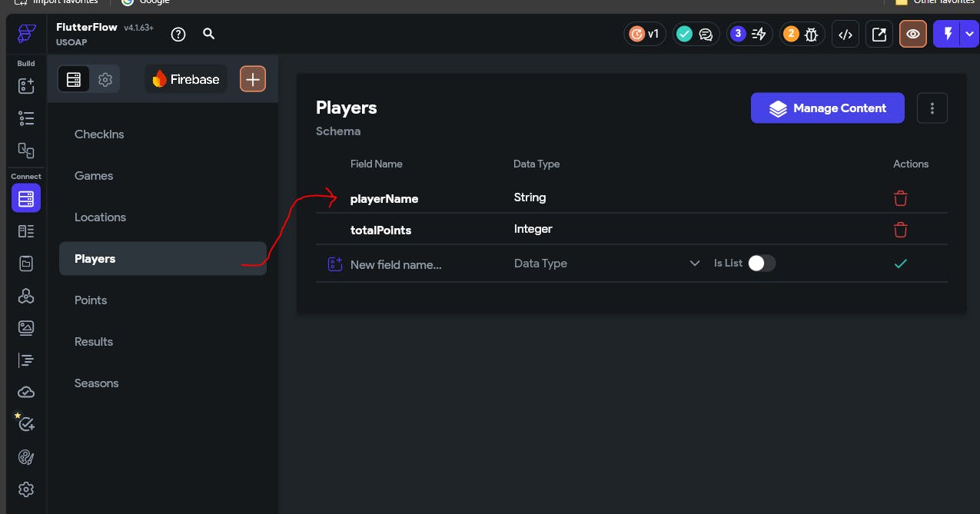Open the developer code view icon
Screen dimensions: 980x514
[845, 34]
